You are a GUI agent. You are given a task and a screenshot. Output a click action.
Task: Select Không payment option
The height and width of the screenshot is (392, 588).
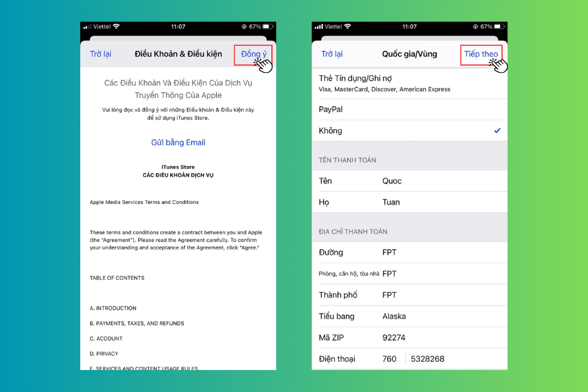(x=410, y=130)
